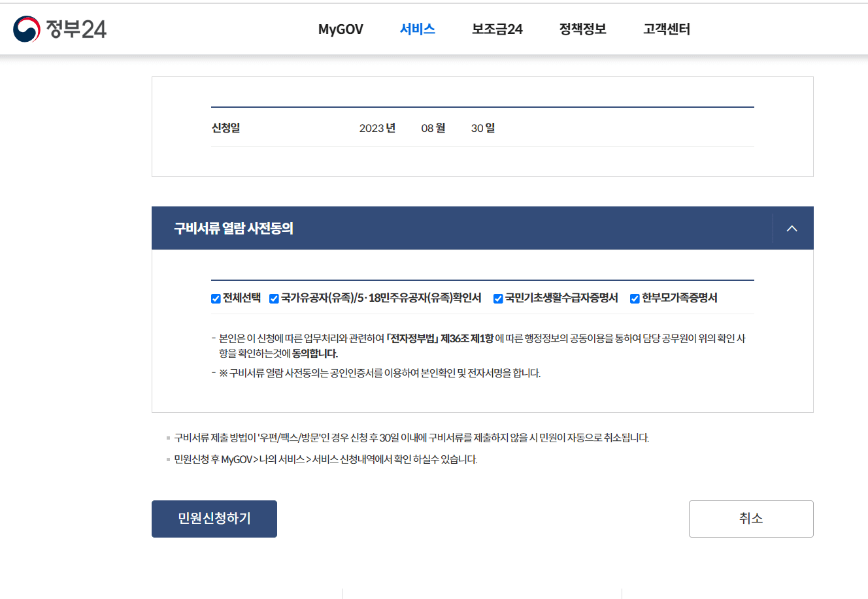Open the MyGOV menu

click(340, 29)
